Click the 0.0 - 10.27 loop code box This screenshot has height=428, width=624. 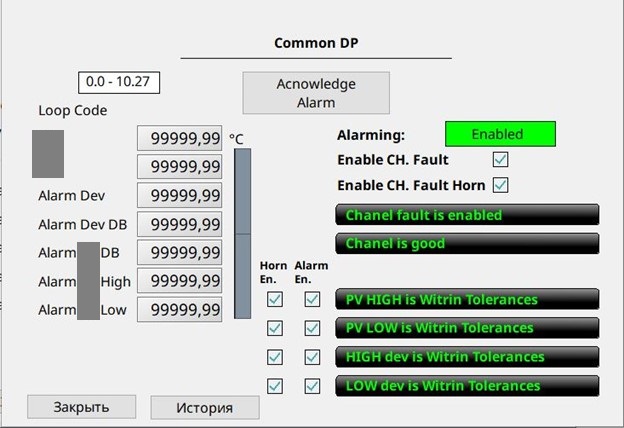[119, 82]
